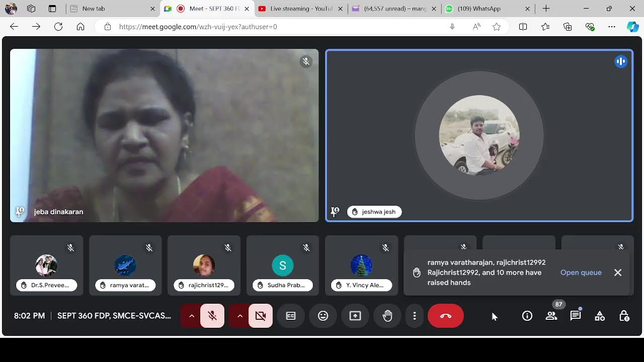Go forward with the browser forward arrow
644x362 pixels.
click(36, 27)
